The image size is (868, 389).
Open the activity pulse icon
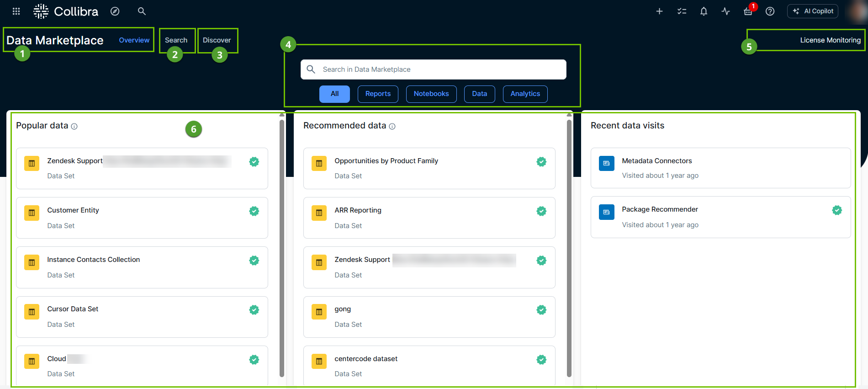[725, 11]
